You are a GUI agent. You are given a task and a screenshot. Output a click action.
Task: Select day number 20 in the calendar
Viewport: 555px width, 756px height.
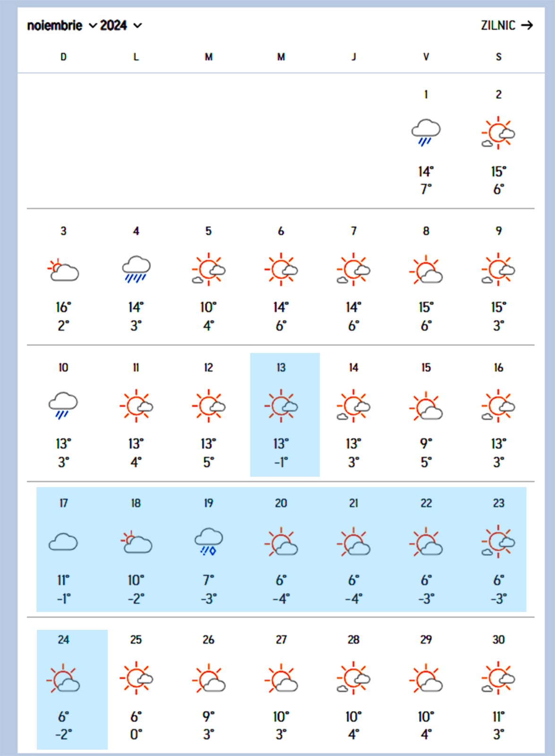tap(281, 503)
